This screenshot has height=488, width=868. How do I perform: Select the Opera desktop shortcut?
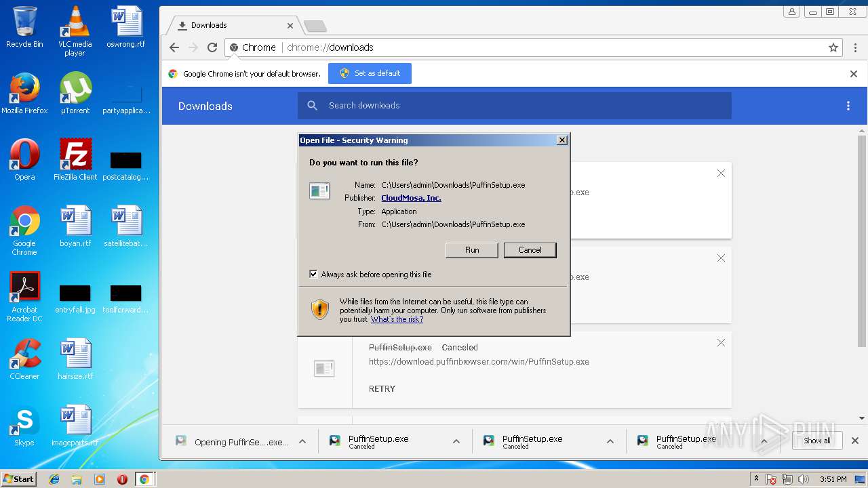pyautogui.click(x=24, y=160)
